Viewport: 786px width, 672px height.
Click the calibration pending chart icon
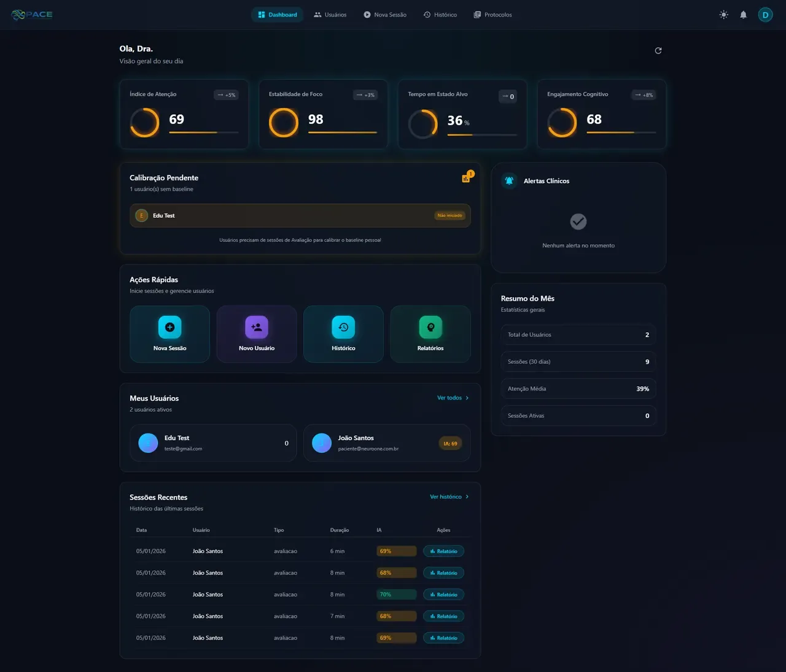click(x=466, y=178)
